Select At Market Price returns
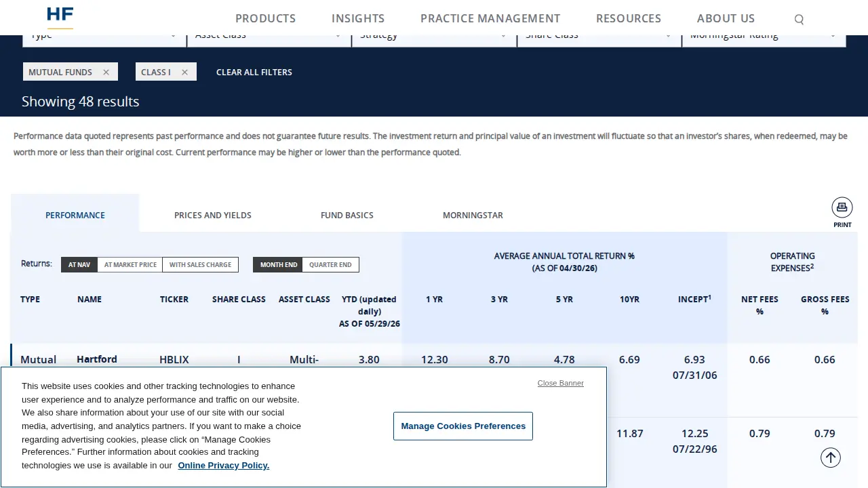 (130, 264)
